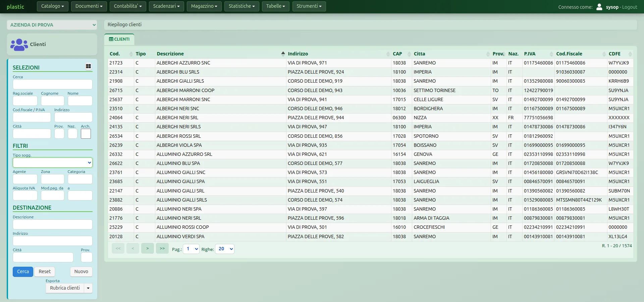Open the Contabilita' menu
This screenshot has width=644, height=302.
pyautogui.click(x=128, y=6)
